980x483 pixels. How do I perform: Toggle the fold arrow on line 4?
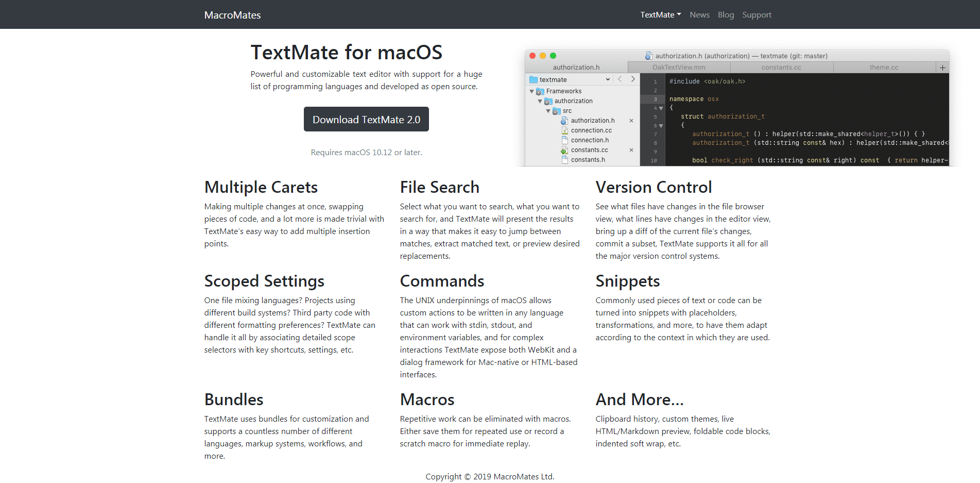coord(661,108)
